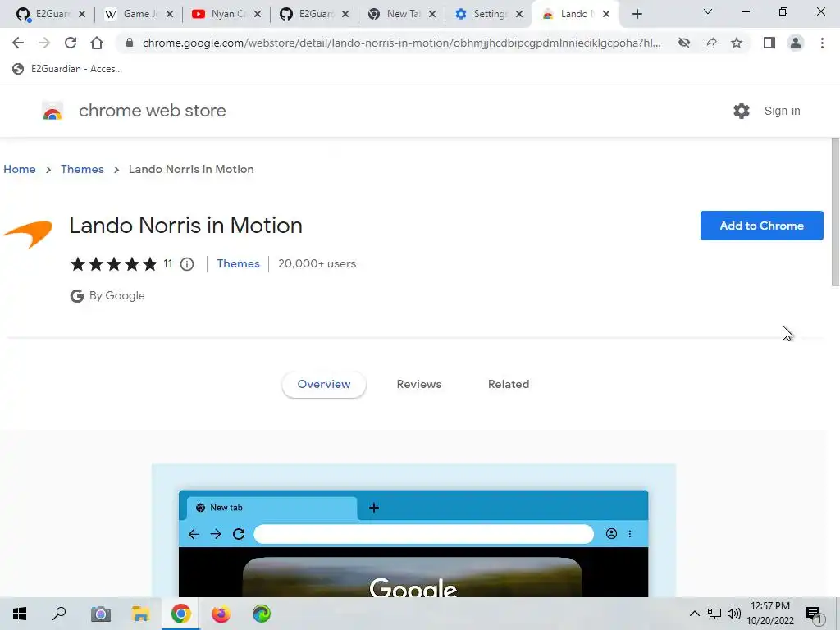This screenshot has height=630, width=840.
Task: Click the crossed-out eye icon in address bar
Action: click(683, 43)
